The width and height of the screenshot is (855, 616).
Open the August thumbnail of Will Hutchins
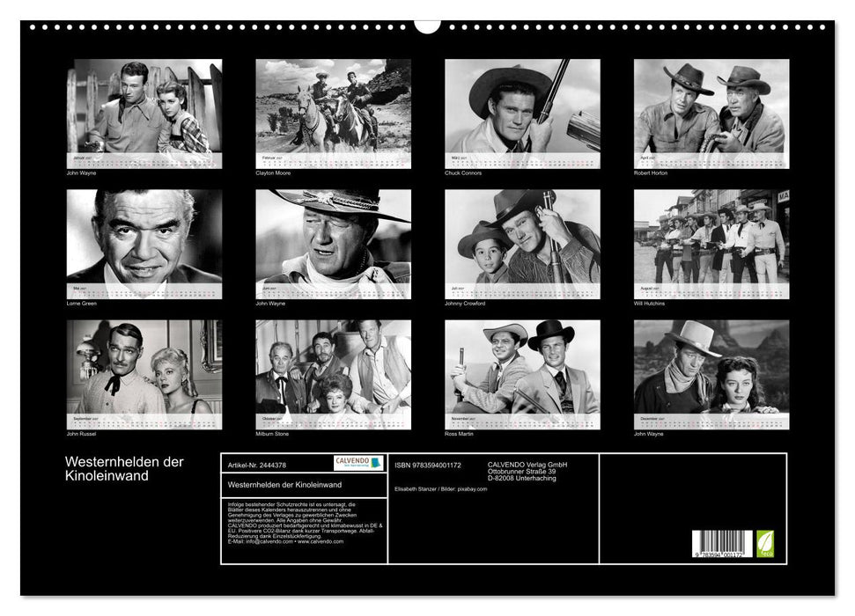tap(711, 245)
